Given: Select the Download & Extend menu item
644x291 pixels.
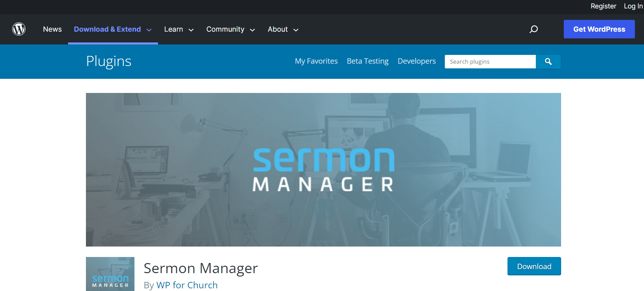Looking at the screenshot, I should point(107,29).
